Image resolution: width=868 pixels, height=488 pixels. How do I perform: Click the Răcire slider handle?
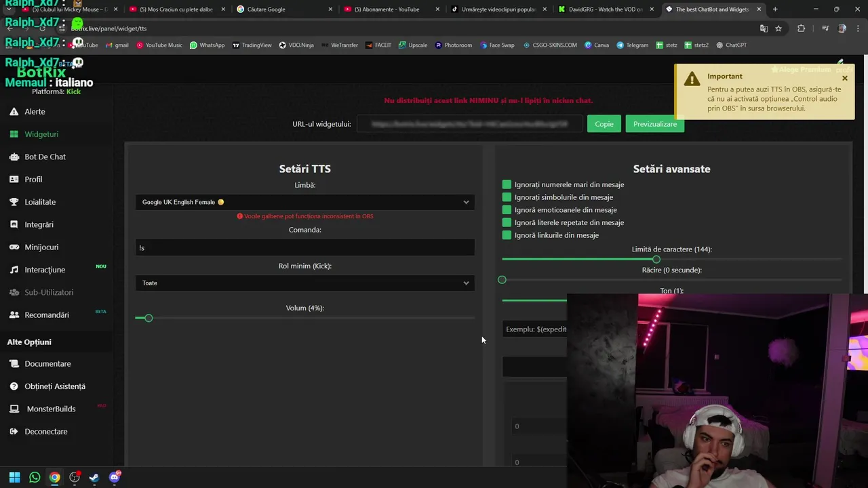tap(502, 280)
